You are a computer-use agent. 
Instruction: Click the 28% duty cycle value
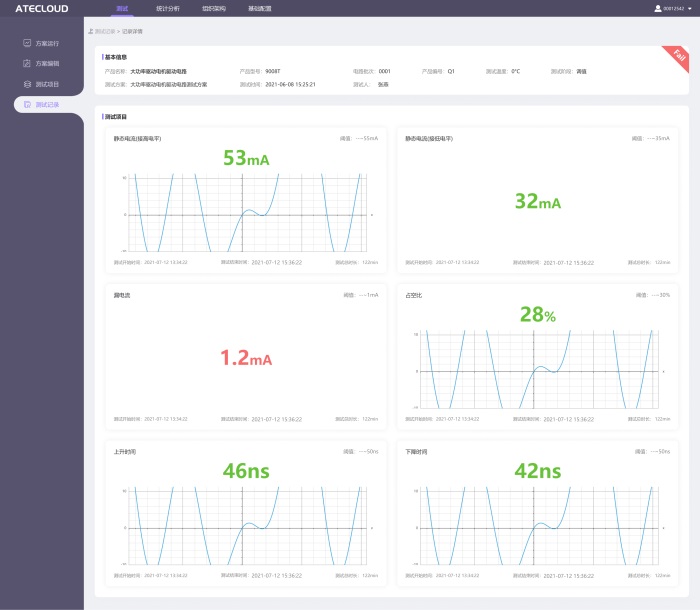tap(538, 314)
